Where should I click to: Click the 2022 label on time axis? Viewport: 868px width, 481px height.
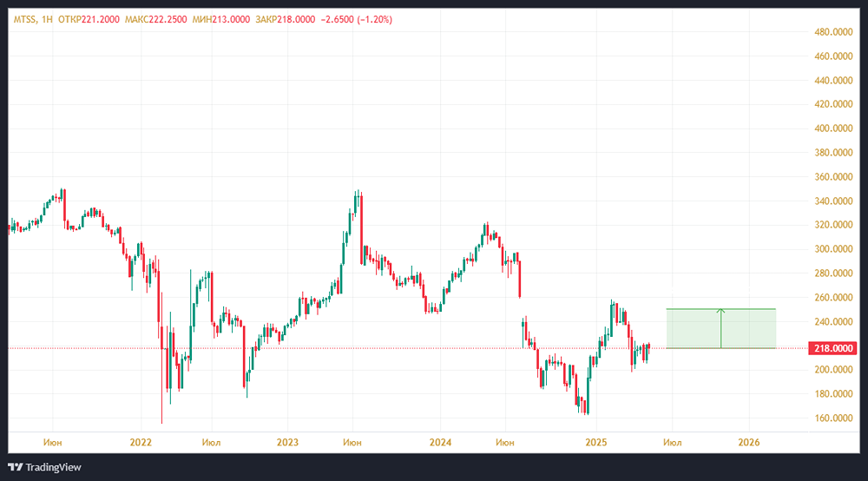[141, 442]
